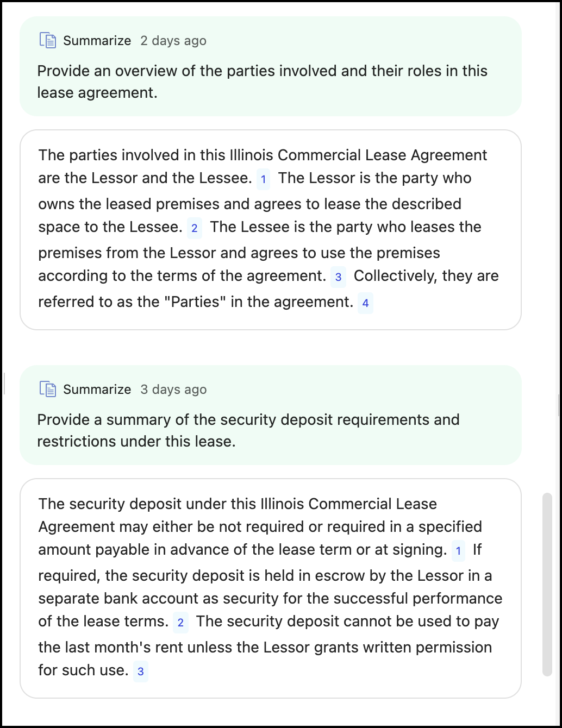
Task: Open citation 3 after 'for such use'
Action: click(140, 671)
